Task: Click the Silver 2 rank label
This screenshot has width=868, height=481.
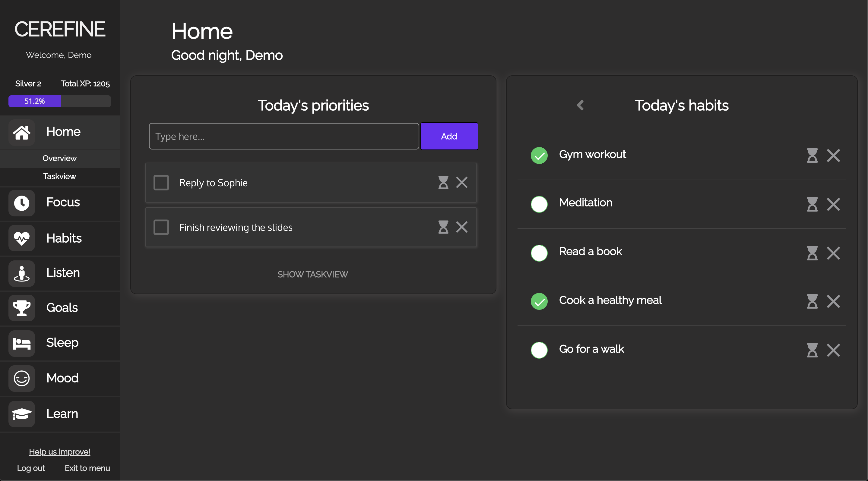Action: pyautogui.click(x=28, y=83)
